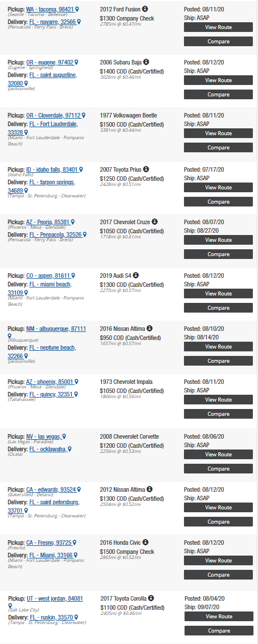Click map pin next to tacoma, 98421
The height and width of the screenshot is (644, 258).
77,9
